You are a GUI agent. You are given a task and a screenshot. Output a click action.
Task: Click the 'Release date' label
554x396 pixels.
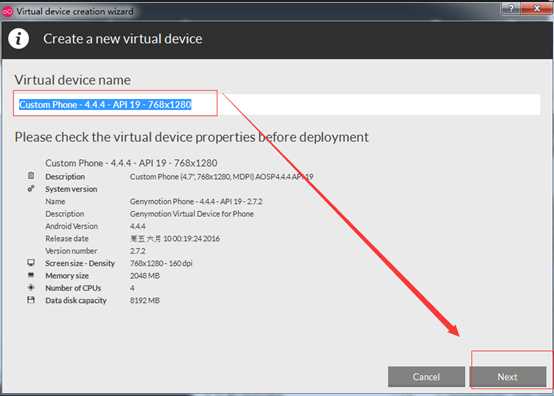[67, 238]
